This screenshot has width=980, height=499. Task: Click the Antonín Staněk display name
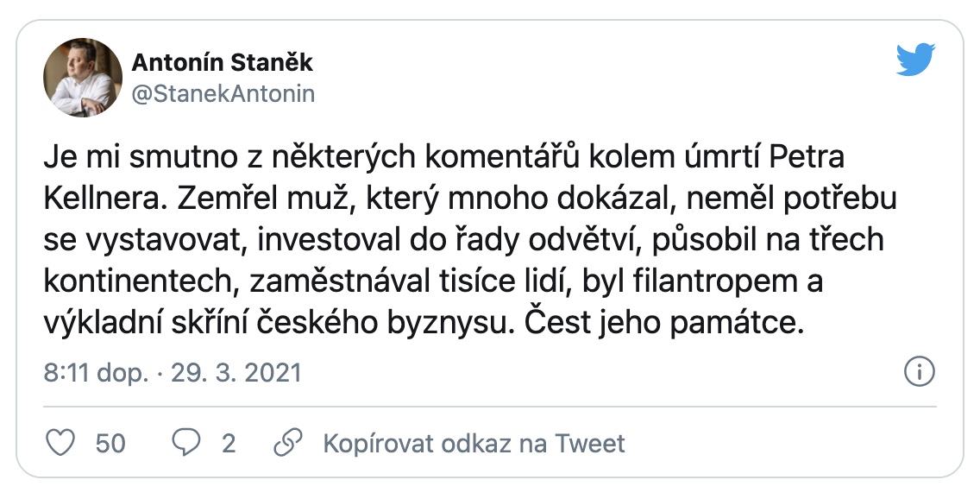point(222,62)
